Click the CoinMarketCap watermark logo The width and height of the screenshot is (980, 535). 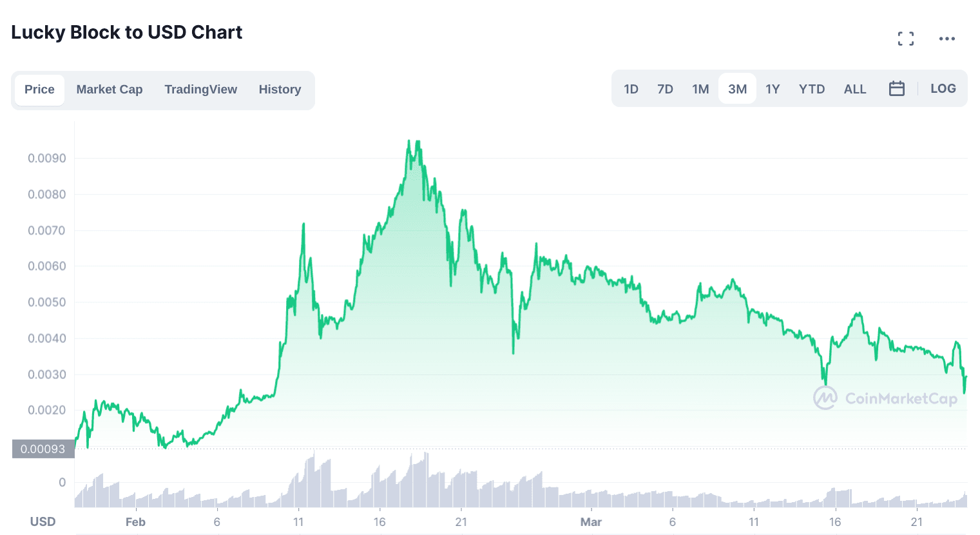[885, 398]
